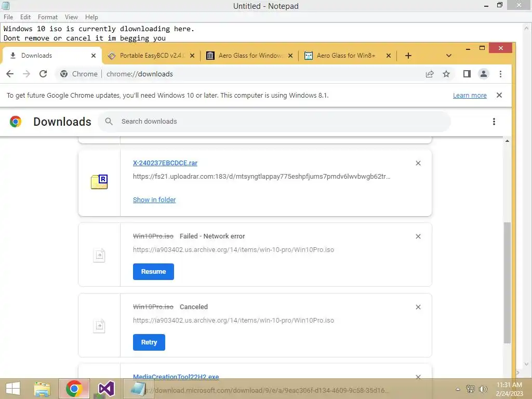
Task: Click the share page icon in address bar
Action: click(x=430, y=74)
